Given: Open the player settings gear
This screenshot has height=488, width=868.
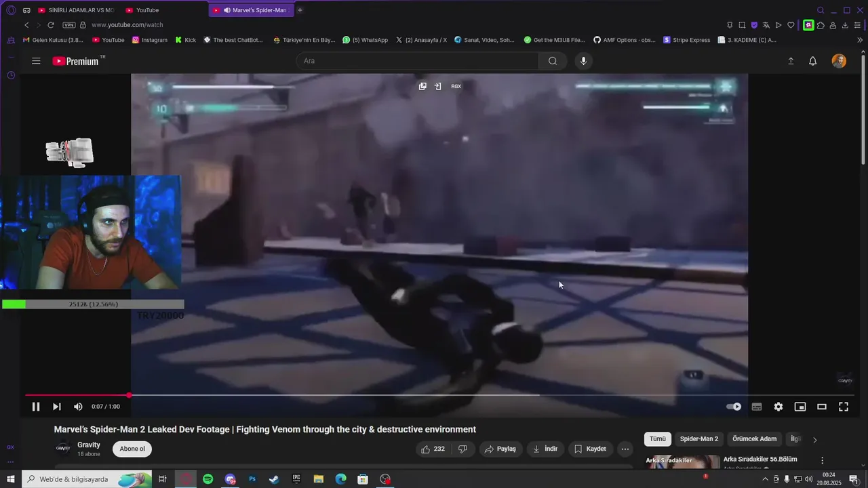Looking at the screenshot, I should tap(778, 407).
